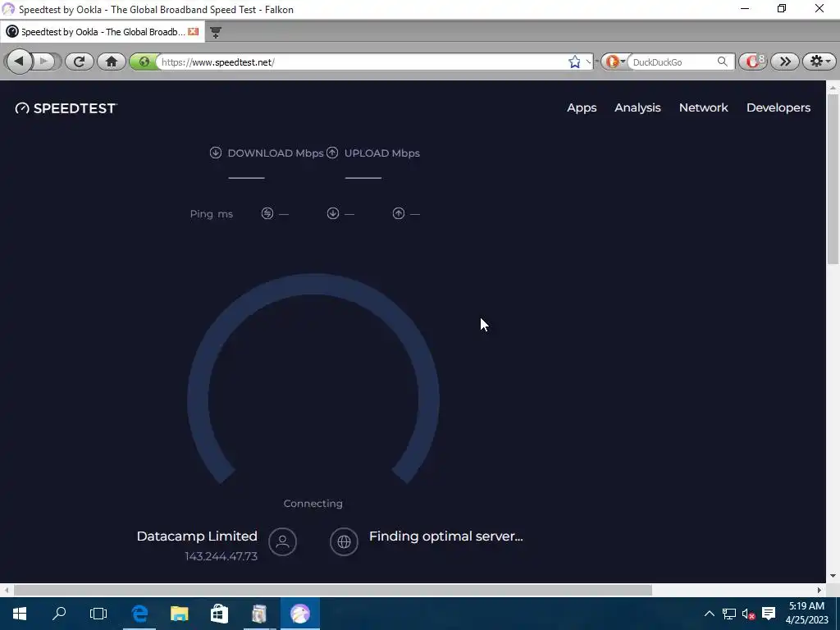The image size is (840, 630).
Task: Open the Developers menu item
Action: coord(778,107)
